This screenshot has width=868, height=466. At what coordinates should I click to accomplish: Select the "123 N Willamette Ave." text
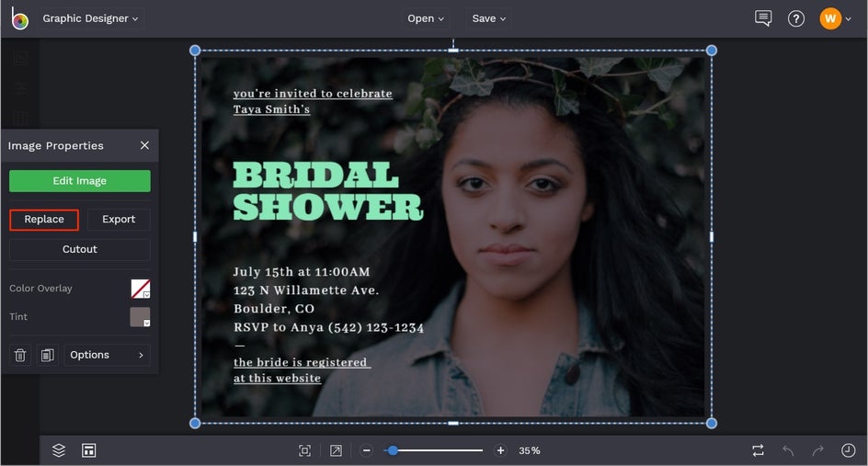pos(306,290)
